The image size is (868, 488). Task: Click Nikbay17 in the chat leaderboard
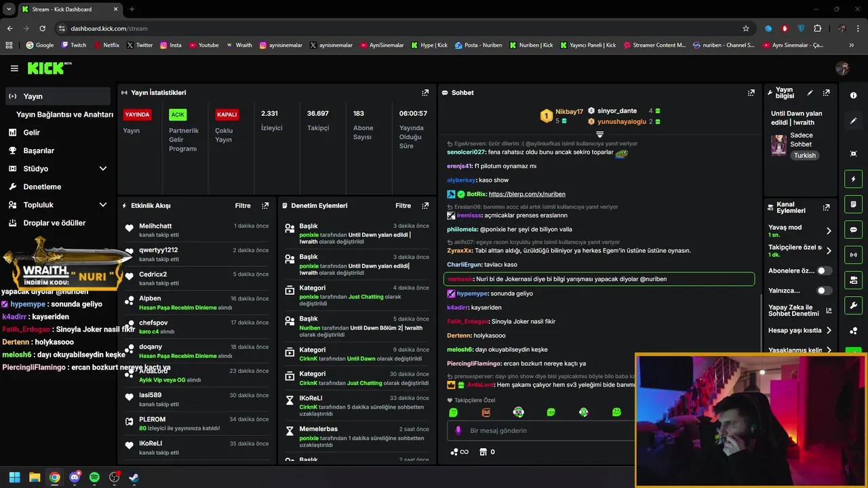point(569,111)
